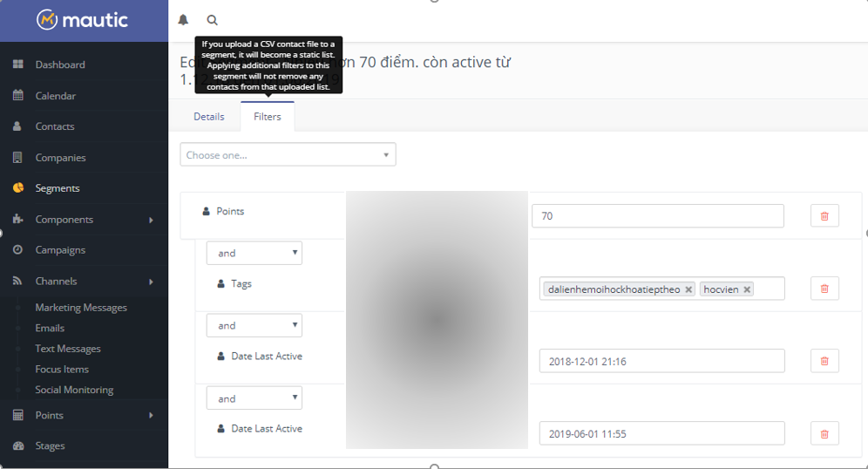Click the date field showing 2018-12-01 21:16
The width and height of the screenshot is (868, 469).
[661, 361]
